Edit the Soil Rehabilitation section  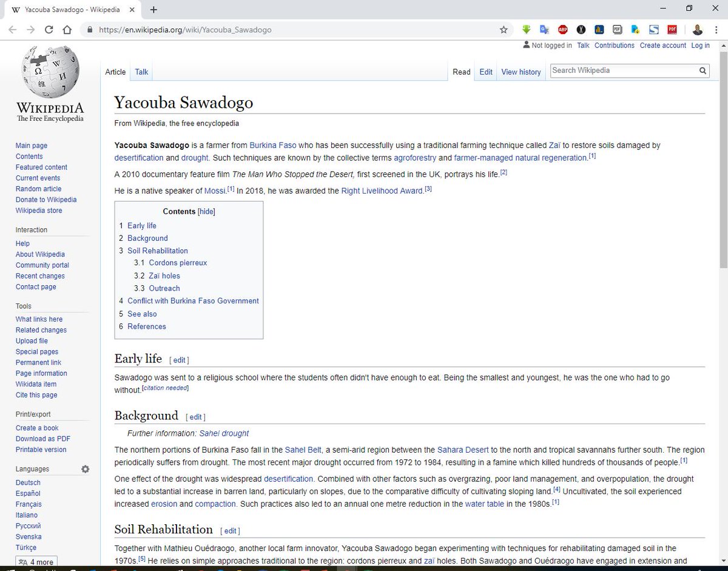pyautogui.click(x=231, y=531)
